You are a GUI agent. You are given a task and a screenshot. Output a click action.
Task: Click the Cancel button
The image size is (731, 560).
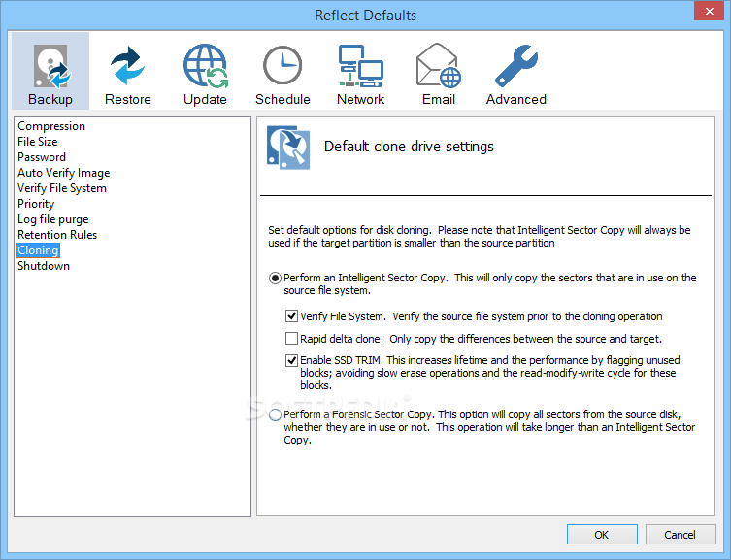click(x=681, y=535)
